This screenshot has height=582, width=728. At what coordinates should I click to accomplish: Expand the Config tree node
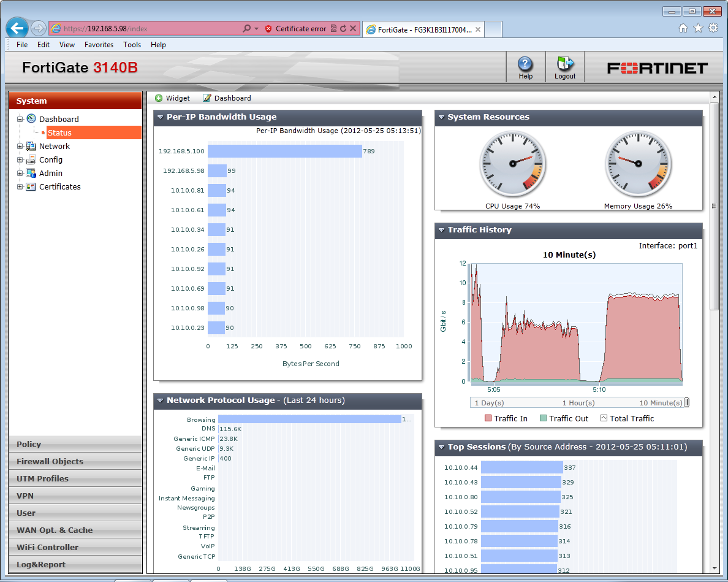click(x=20, y=160)
